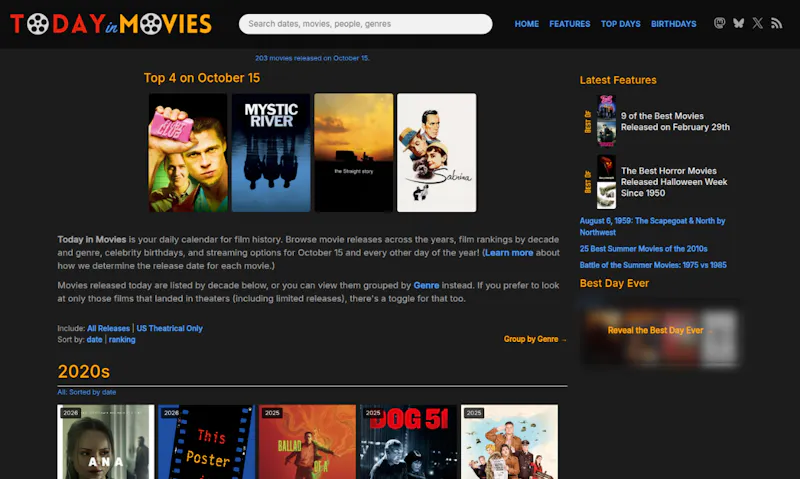Open the X (Twitter) icon
This screenshot has height=479, width=800.
point(758,23)
